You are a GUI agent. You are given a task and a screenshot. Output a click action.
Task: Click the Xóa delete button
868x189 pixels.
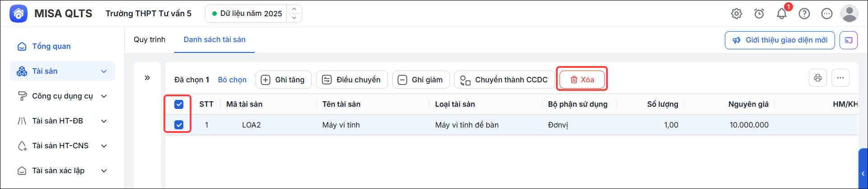click(x=582, y=80)
